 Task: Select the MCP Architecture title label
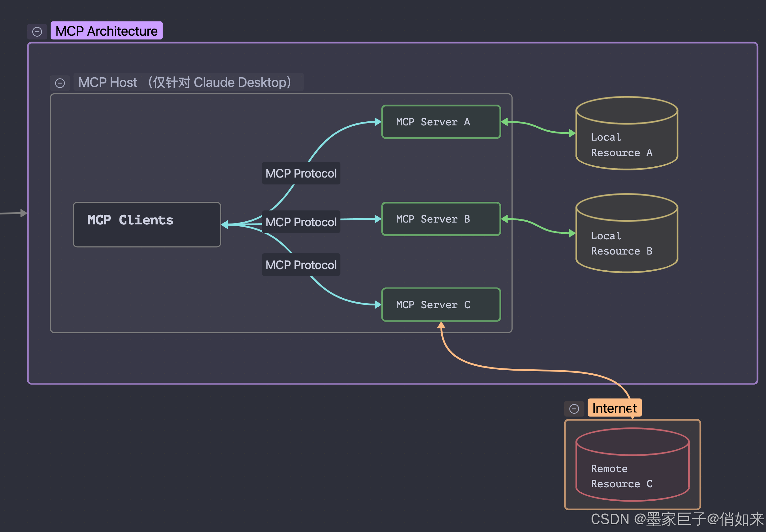(x=106, y=31)
